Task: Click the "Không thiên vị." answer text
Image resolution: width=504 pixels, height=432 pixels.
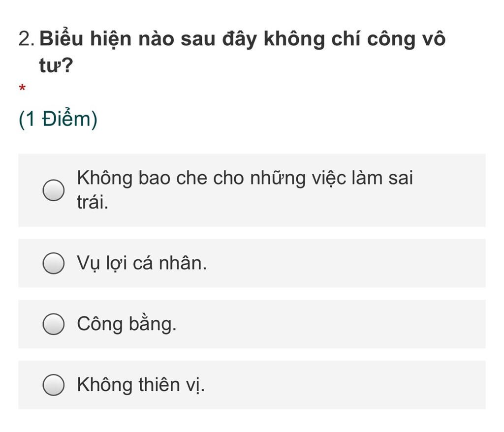Action: [x=141, y=384]
